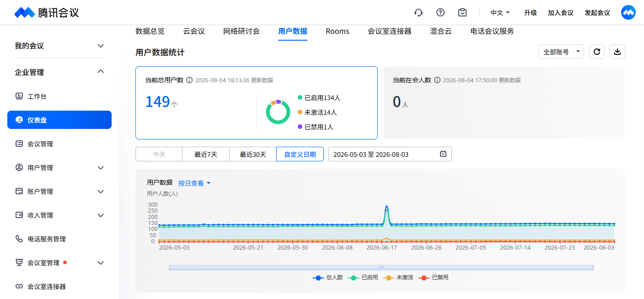The image size is (644, 299).
Task: Click the 收入管理 sidebar icon
Action: pyautogui.click(x=19, y=215)
